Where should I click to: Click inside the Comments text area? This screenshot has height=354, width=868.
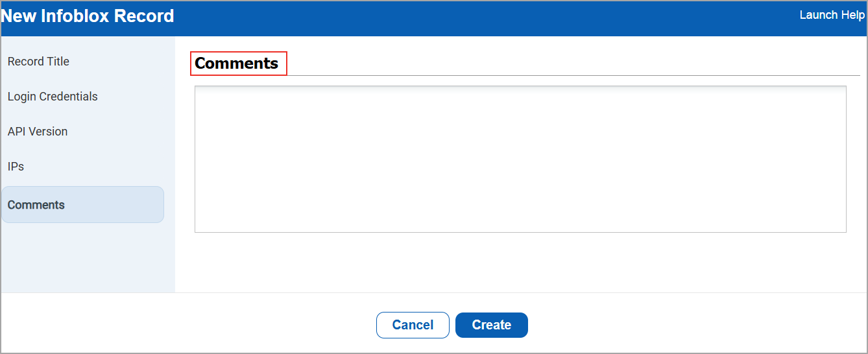tap(520, 159)
